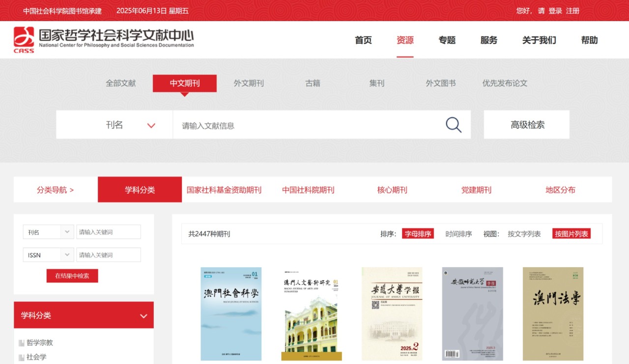Open the 服务 navigation item
629x364 pixels.
(489, 40)
